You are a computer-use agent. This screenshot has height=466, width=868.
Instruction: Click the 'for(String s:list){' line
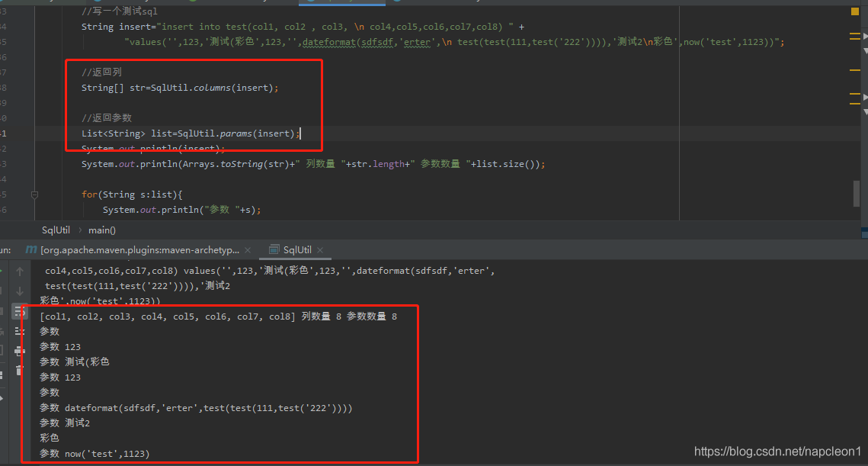pos(132,194)
